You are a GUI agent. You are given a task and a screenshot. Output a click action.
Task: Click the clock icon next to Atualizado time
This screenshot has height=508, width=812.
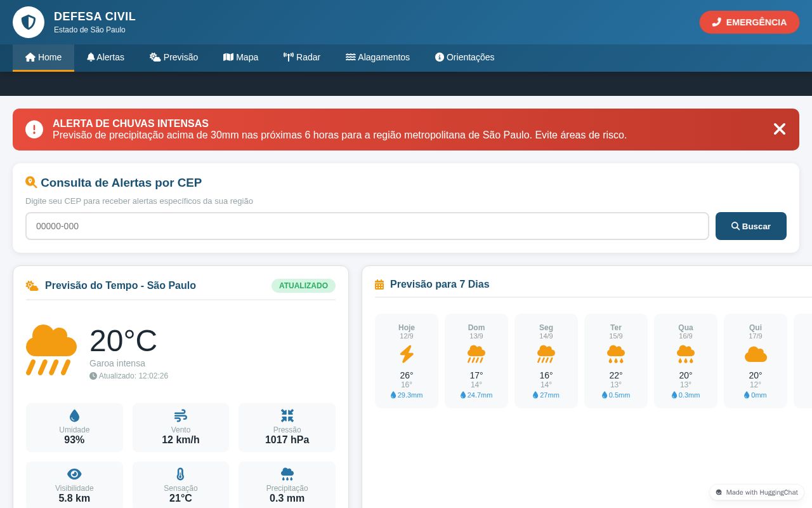pyautogui.click(x=93, y=376)
